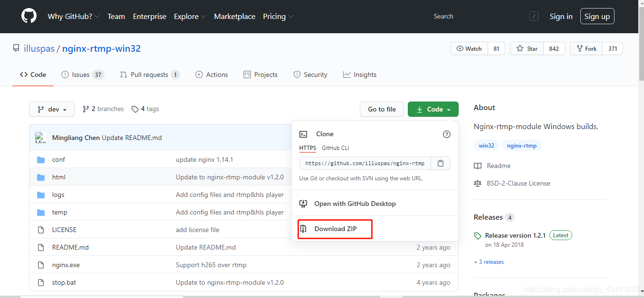
Task: Click the book icon beside Readme
Action: pyautogui.click(x=478, y=166)
